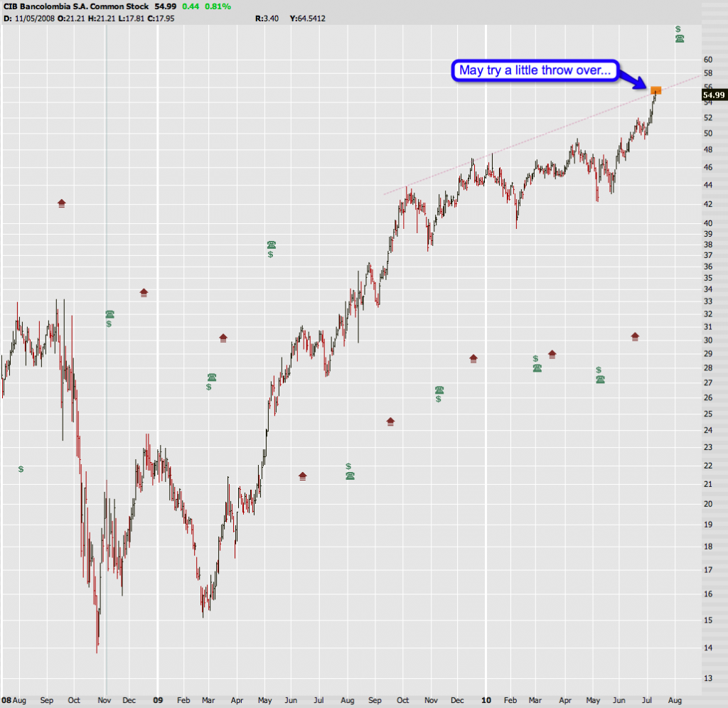The image size is (728, 708).
Task: Open the earnings phone icon at August 2009
Action: 350,476
